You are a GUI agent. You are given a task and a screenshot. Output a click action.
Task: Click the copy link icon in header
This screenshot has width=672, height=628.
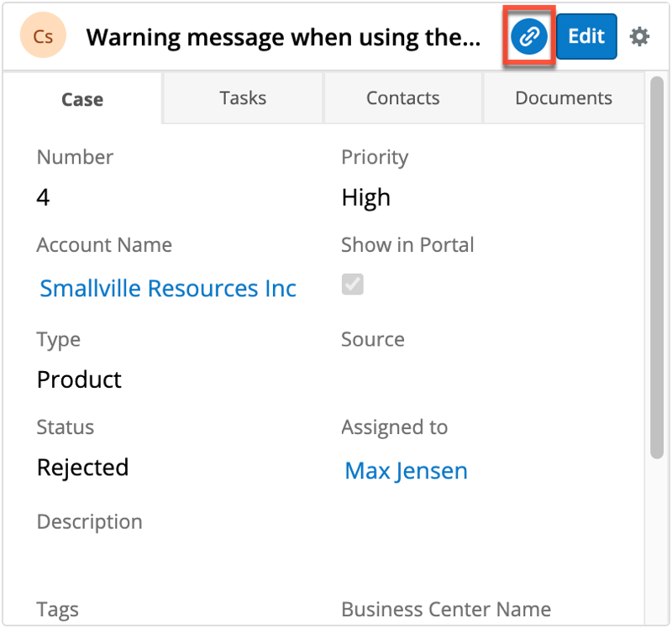(528, 37)
